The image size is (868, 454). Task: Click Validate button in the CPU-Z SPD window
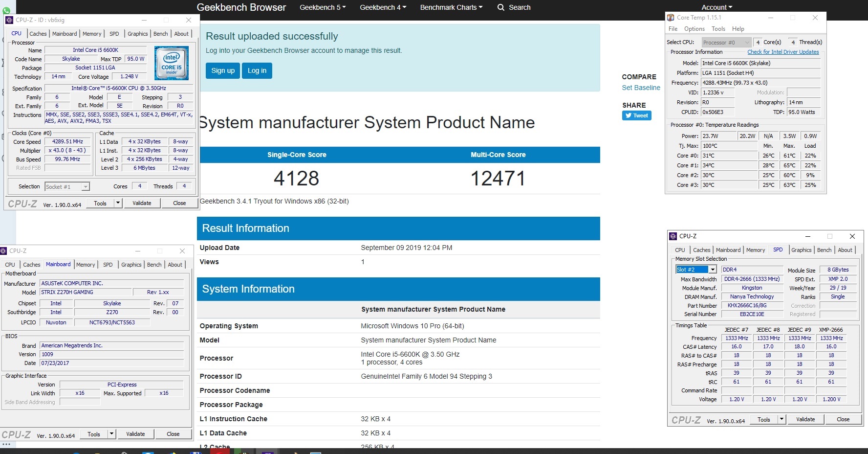805,419
